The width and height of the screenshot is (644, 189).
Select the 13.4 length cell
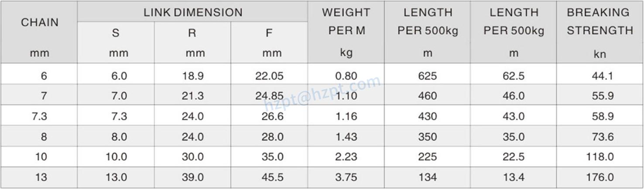coord(513,177)
